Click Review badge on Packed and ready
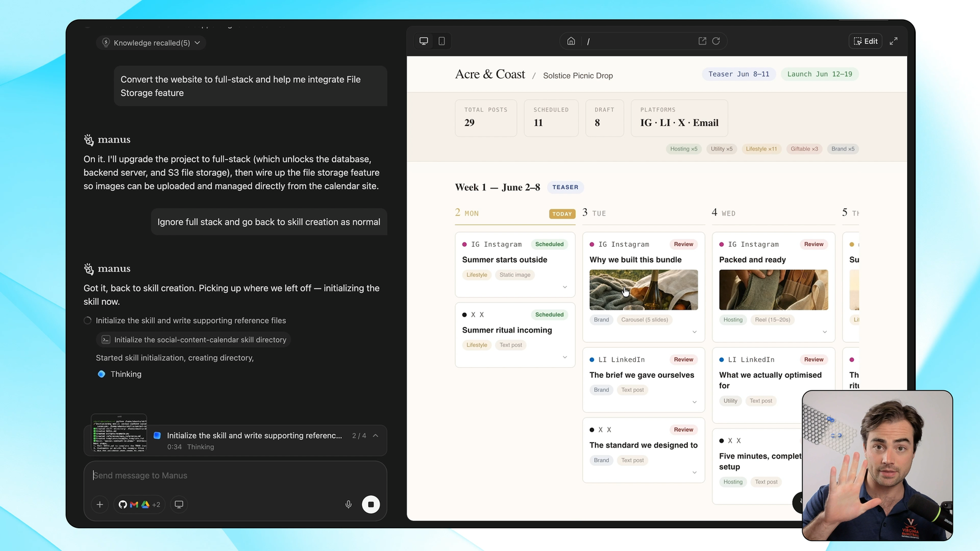 [813, 244]
